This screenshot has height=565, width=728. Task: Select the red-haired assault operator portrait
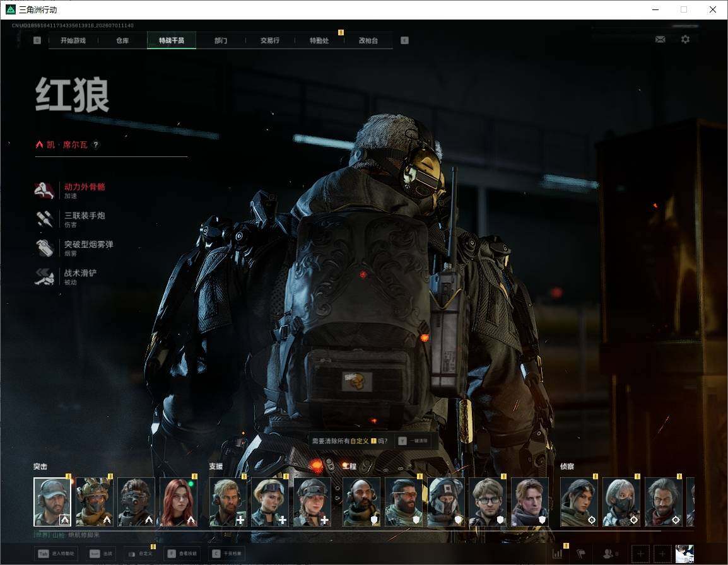(179, 502)
